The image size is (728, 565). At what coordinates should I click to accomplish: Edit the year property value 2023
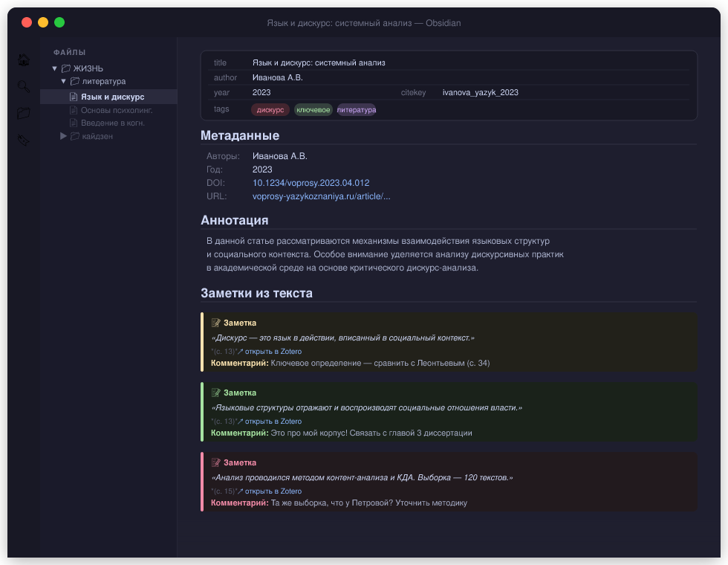click(261, 92)
